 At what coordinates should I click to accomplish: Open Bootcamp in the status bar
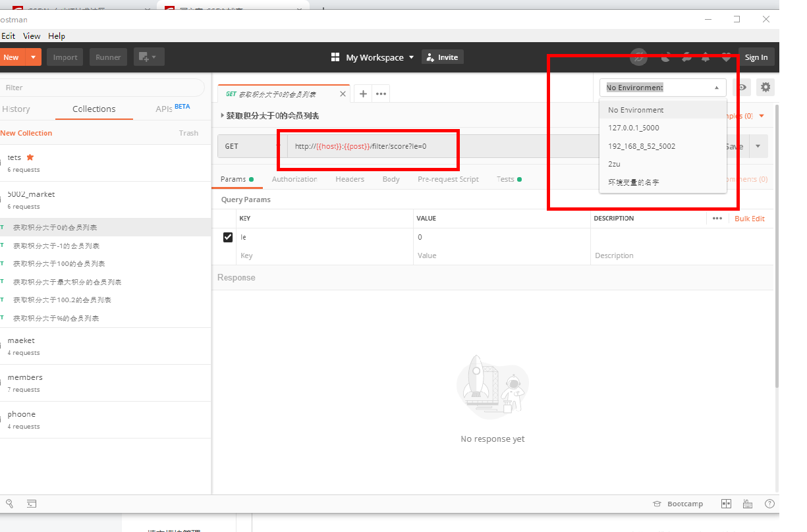point(678,504)
